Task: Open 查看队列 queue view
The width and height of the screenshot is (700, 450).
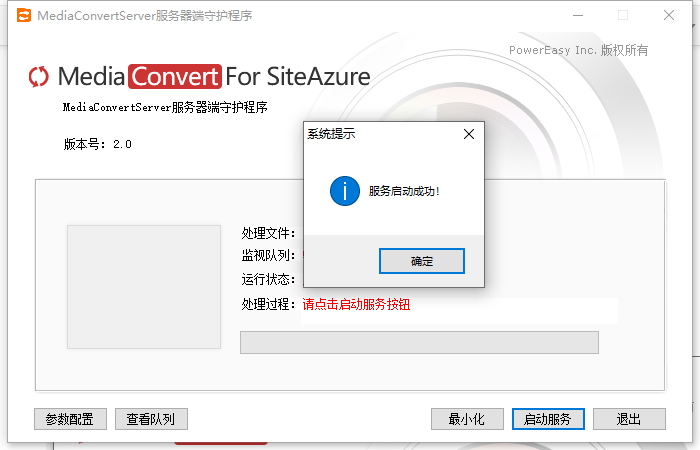Action: tap(151, 419)
